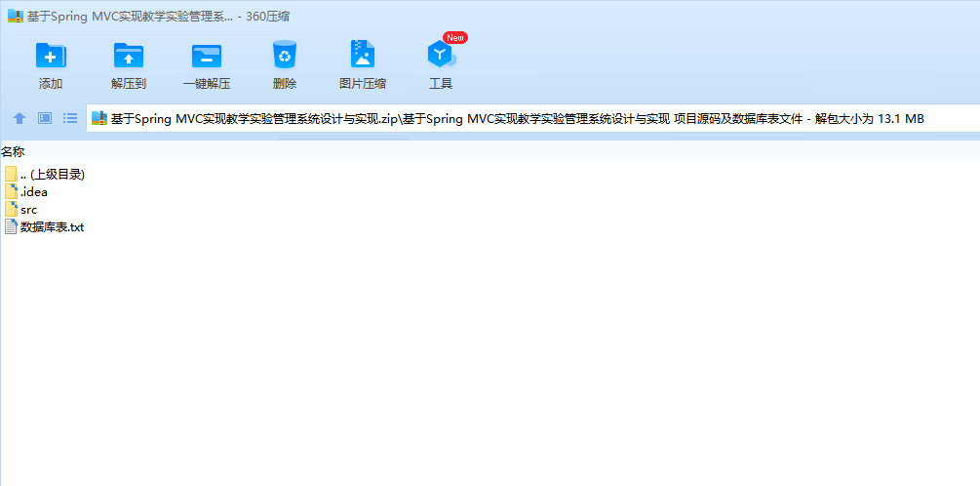Viewport: 980px width, 486px height.
Task: Click the 删除 (Delete) trash icon
Action: pos(285,55)
